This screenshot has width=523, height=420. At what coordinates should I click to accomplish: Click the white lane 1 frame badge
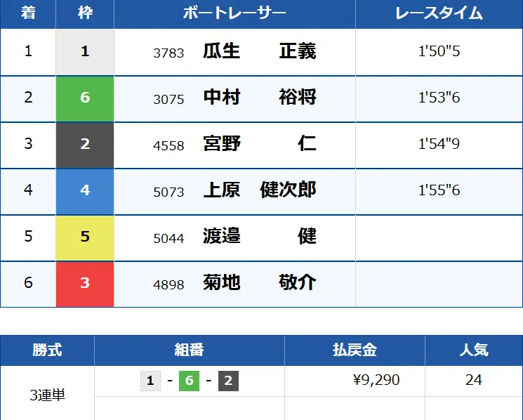pyautogui.click(x=85, y=52)
